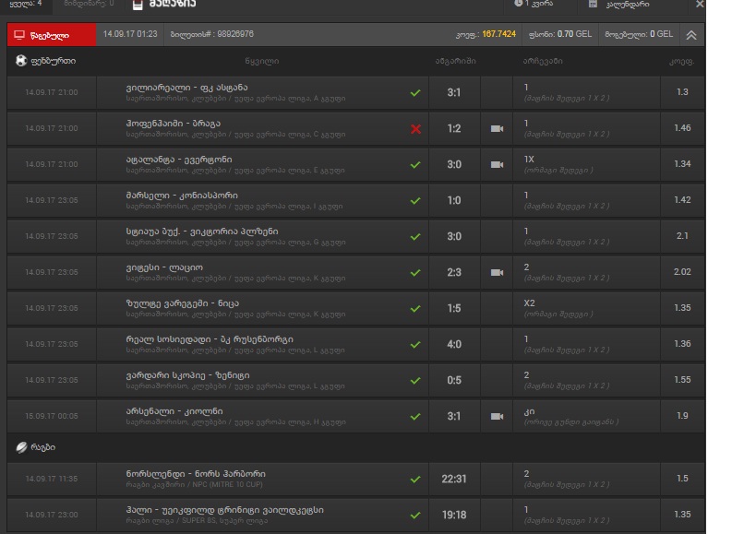This screenshot has height=534, width=756.
Task: Click the selection column header
Action: pos(543,61)
